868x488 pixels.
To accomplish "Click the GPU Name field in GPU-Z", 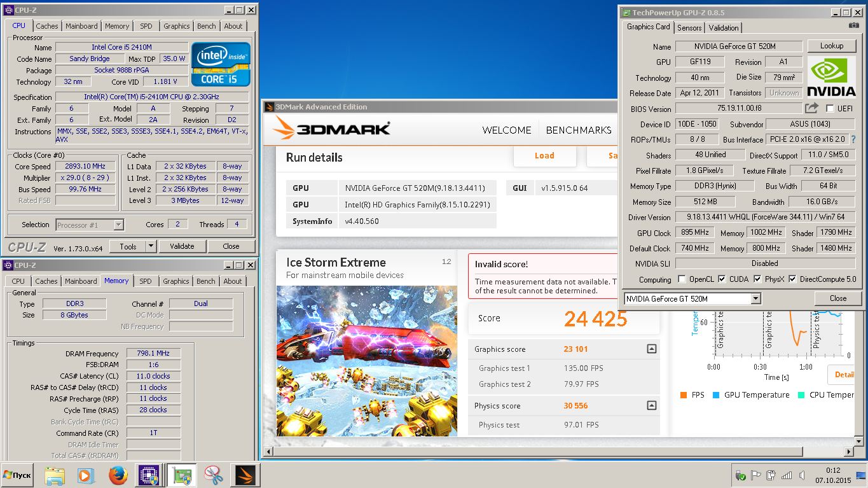I will (738, 46).
